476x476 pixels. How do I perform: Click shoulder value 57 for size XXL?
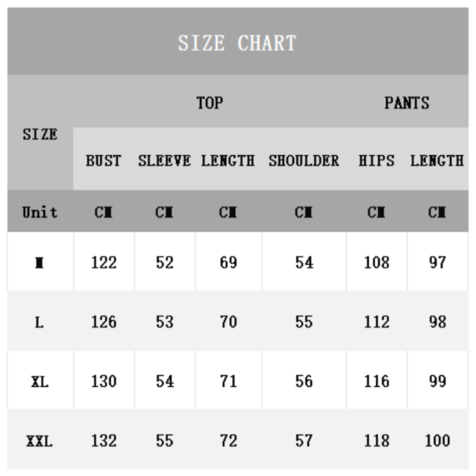pos(303,441)
